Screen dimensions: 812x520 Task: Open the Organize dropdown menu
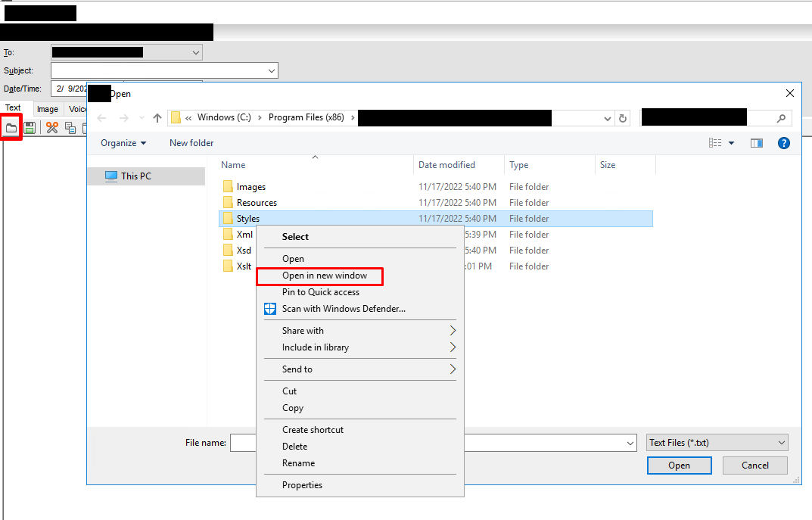[123, 143]
